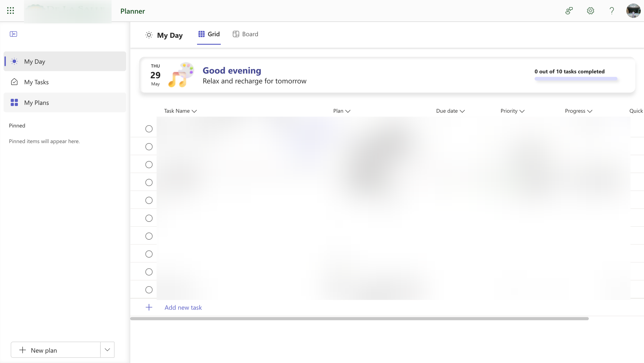Select My Tasks in the sidebar
The image size is (644, 363).
click(x=65, y=82)
